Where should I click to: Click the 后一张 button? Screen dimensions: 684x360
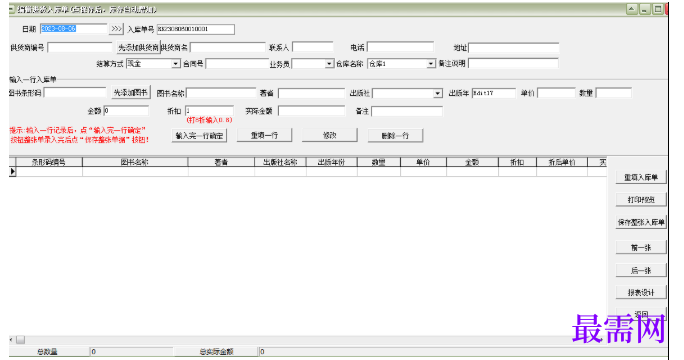coord(641,271)
